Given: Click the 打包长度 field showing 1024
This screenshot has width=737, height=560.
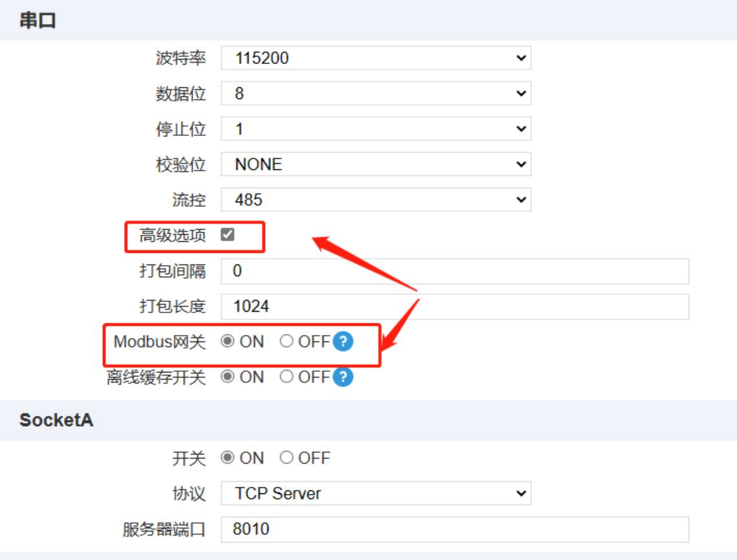Looking at the screenshot, I should [x=454, y=307].
